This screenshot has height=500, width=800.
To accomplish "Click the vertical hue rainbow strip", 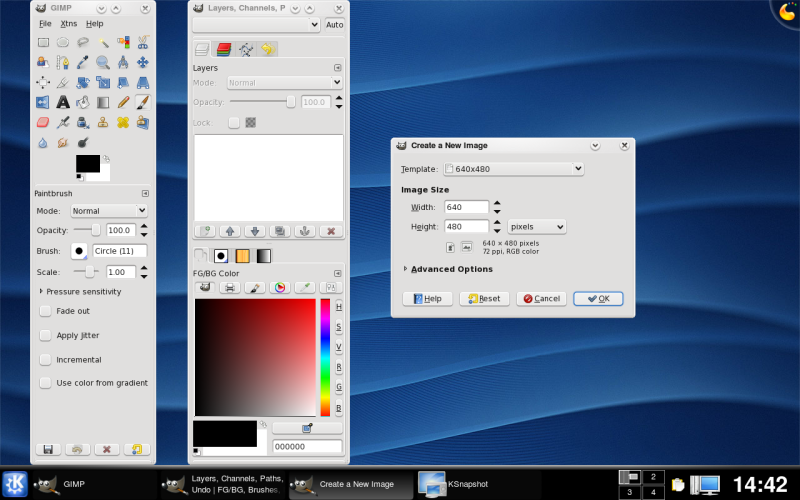I will pos(325,358).
